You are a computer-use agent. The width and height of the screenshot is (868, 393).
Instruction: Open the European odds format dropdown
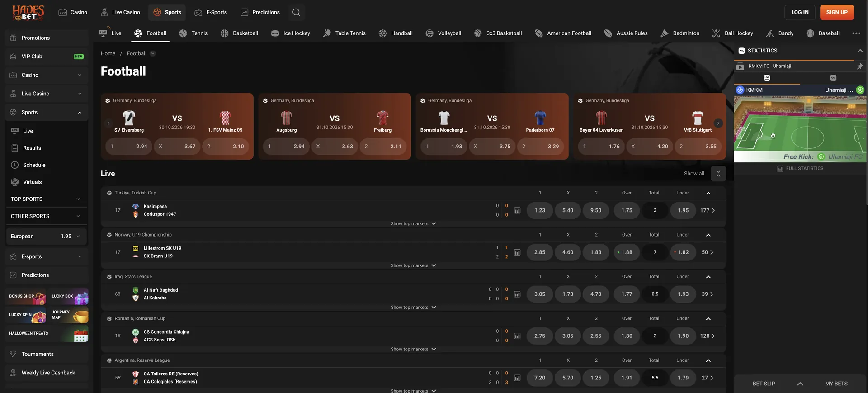tap(47, 237)
